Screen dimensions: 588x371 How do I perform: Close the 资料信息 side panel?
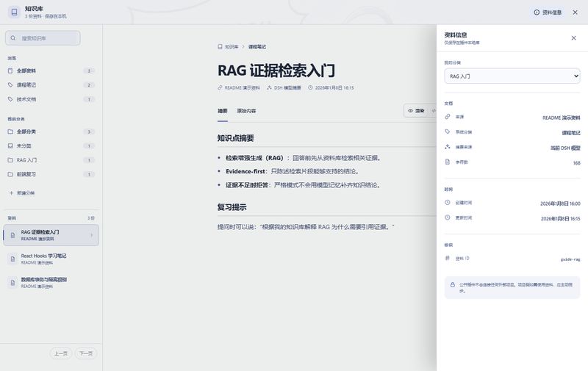pyautogui.click(x=573, y=38)
